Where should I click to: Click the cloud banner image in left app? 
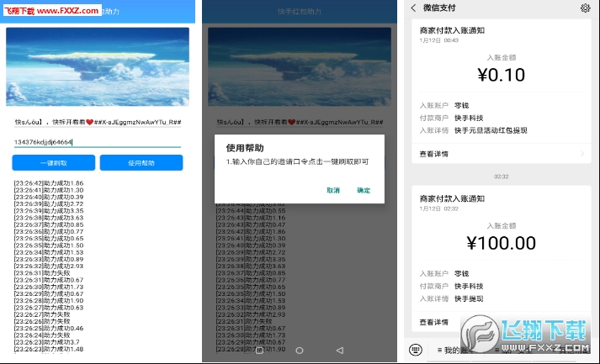pos(98,66)
